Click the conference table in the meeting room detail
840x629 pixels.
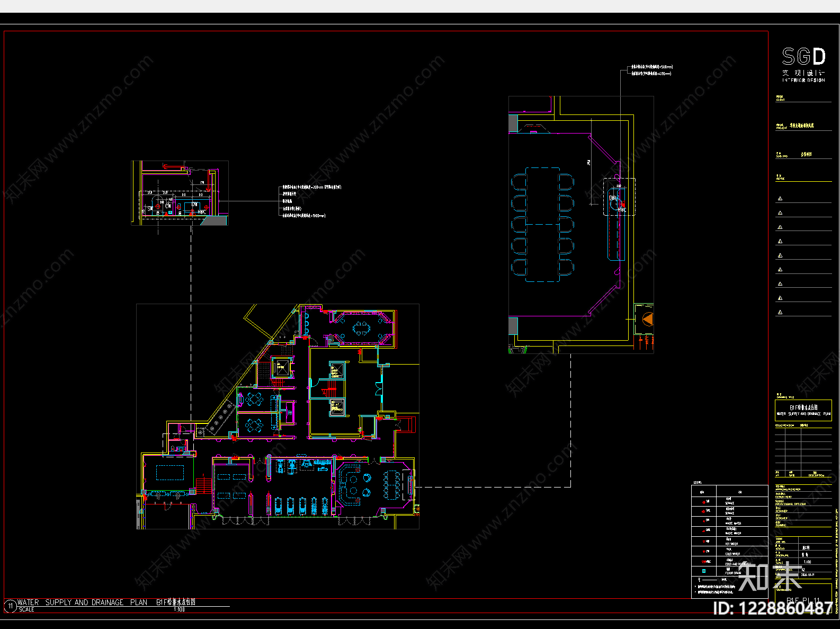pyautogui.click(x=543, y=224)
